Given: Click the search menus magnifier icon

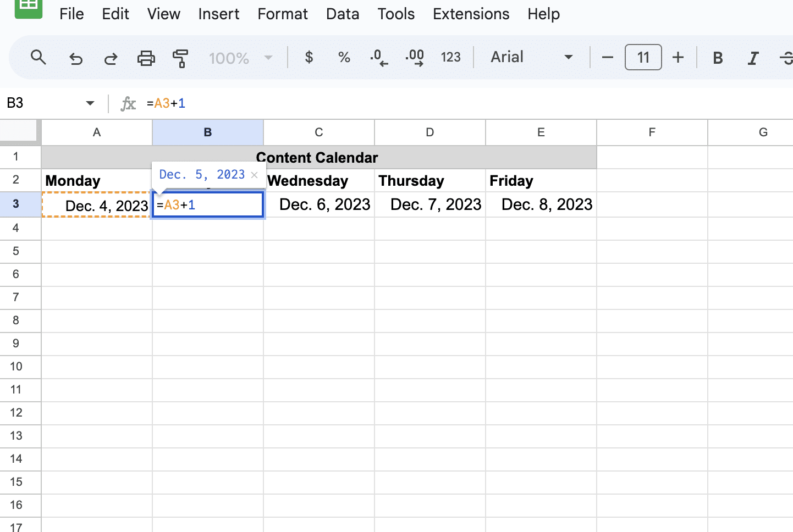Looking at the screenshot, I should click(x=38, y=57).
